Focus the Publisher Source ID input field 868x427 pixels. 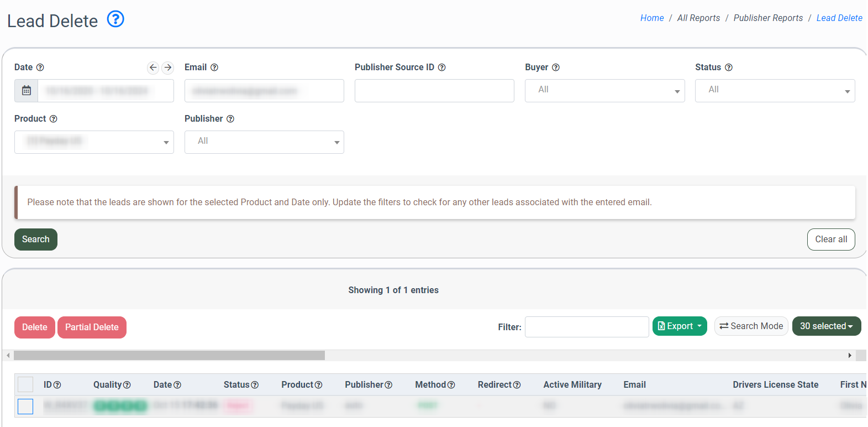[434, 91]
